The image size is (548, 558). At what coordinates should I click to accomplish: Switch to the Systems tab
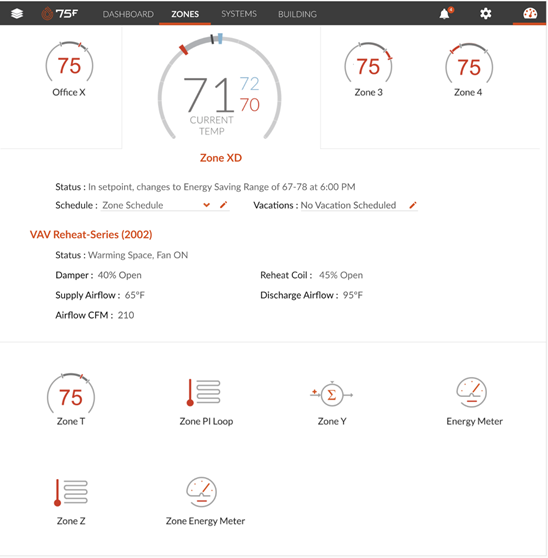(239, 14)
